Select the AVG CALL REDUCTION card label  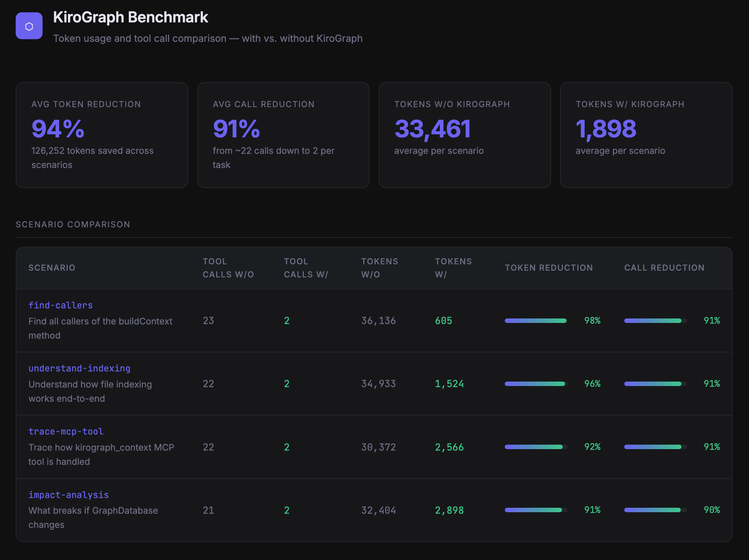[x=264, y=104]
